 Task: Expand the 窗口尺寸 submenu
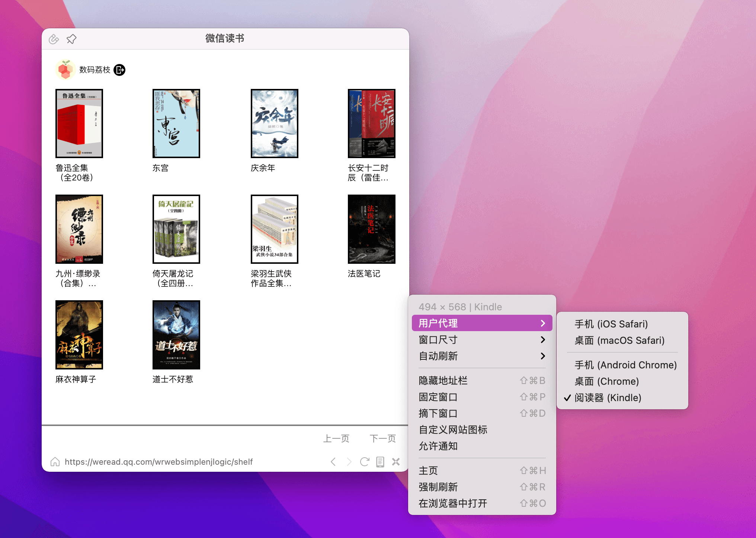point(481,339)
